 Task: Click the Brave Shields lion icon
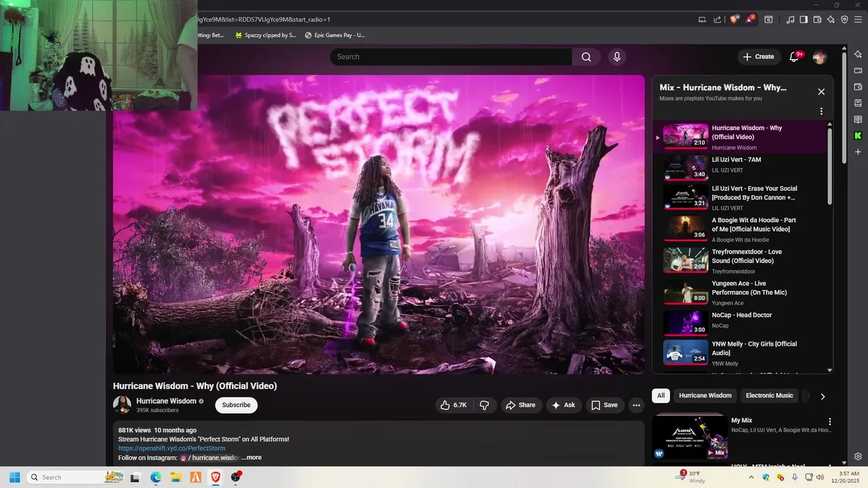(734, 20)
